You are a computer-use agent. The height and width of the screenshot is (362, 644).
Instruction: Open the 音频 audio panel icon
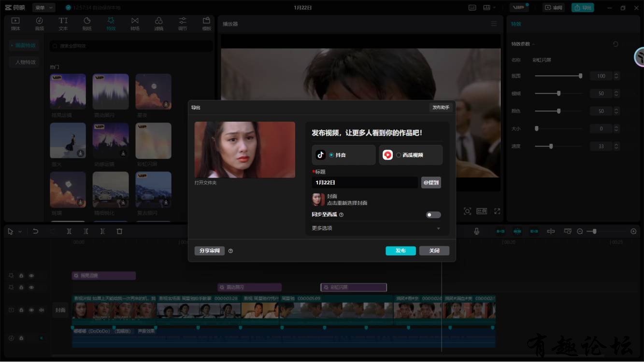click(x=39, y=24)
